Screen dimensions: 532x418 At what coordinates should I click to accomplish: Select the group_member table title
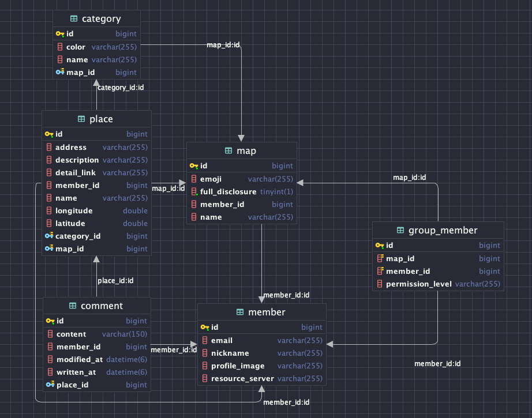pyautogui.click(x=443, y=230)
